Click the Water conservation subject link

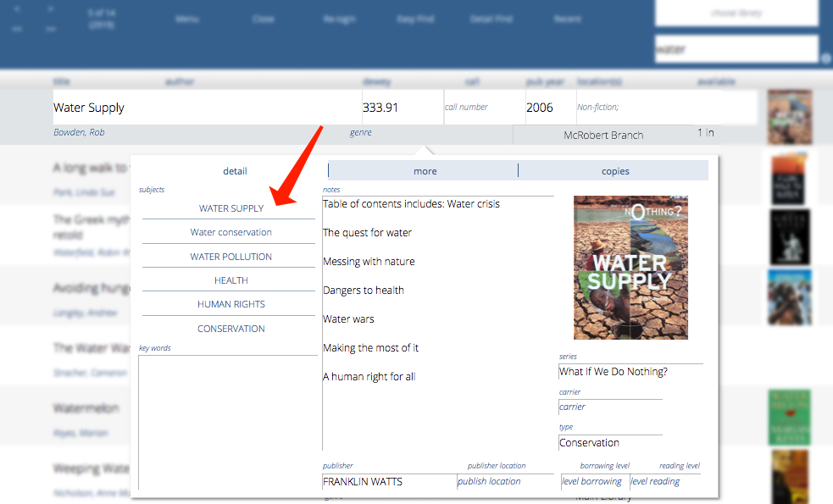point(231,232)
